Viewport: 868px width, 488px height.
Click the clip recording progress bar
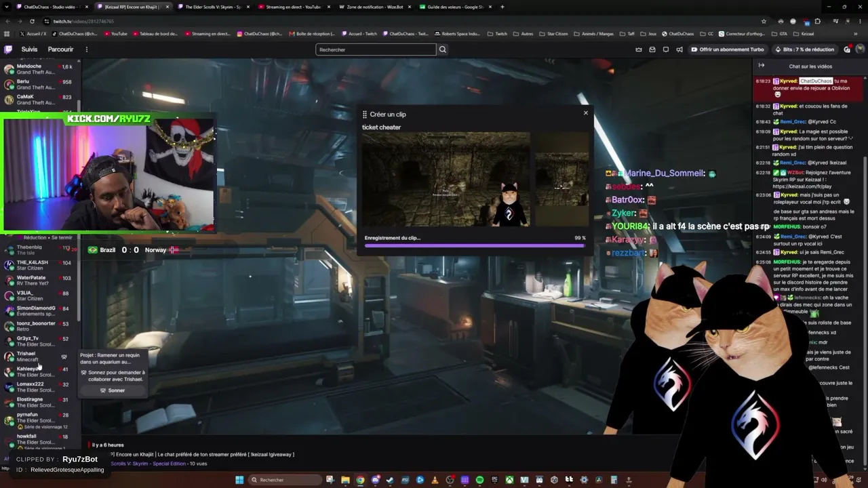[475, 245]
